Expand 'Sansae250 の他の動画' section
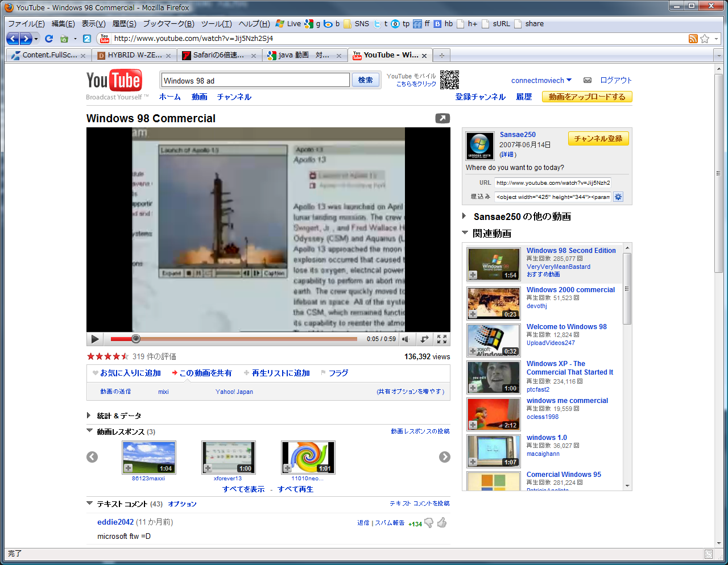 (x=464, y=216)
